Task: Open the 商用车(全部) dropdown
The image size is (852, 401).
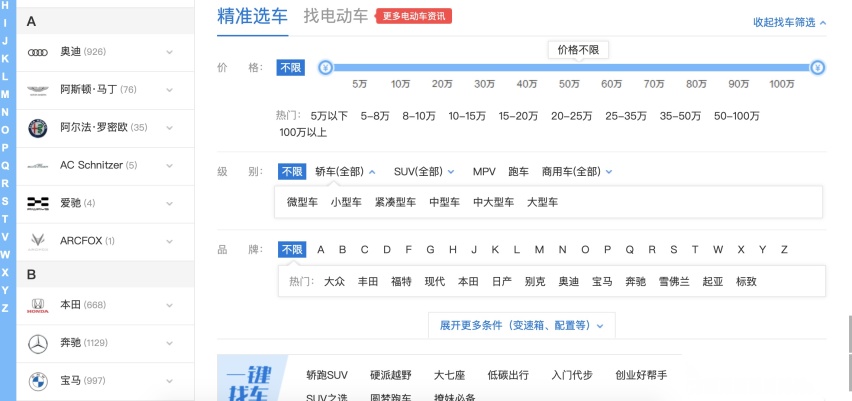Action: (x=577, y=172)
